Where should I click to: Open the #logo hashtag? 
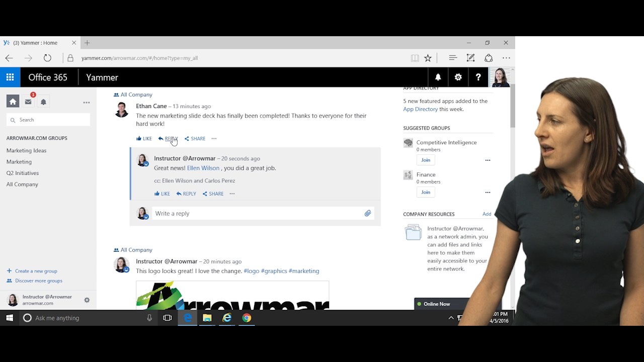tap(252, 271)
